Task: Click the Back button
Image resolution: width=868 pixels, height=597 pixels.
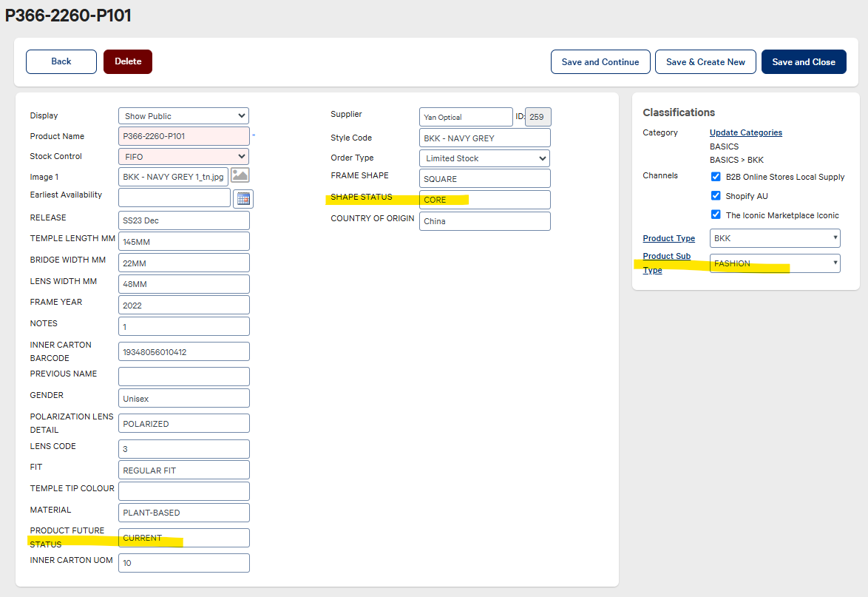Action: click(61, 62)
